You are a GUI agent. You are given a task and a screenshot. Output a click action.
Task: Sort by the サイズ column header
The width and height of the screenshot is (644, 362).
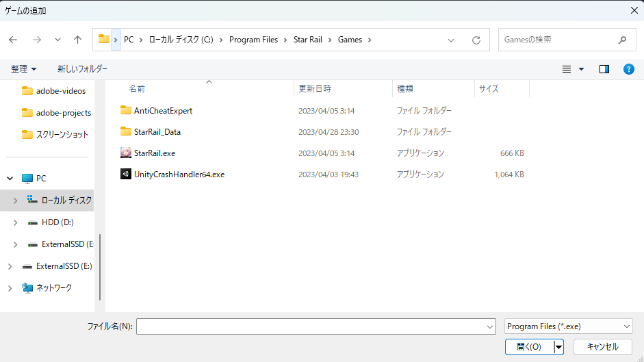pyautogui.click(x=489, y=89)
